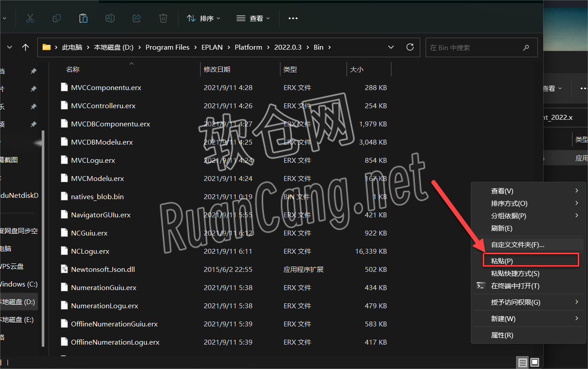
Task: Click inside the 在 Bin 中搜索 search field
Action: pos(470,47)
